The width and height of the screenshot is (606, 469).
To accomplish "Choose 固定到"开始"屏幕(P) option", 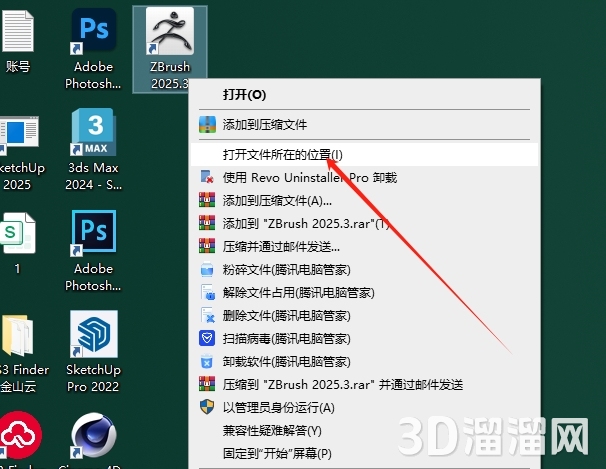I will point(277,454).
